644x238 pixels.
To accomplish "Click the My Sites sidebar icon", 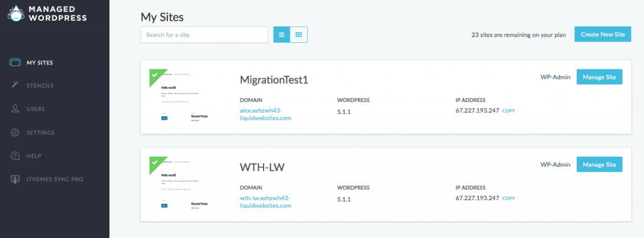I will point(15,62).
